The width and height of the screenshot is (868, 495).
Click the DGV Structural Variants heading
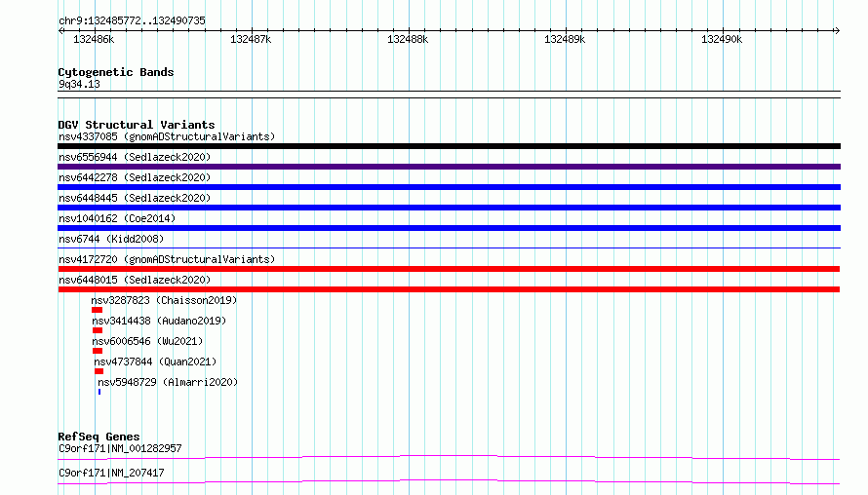point(137,125)
